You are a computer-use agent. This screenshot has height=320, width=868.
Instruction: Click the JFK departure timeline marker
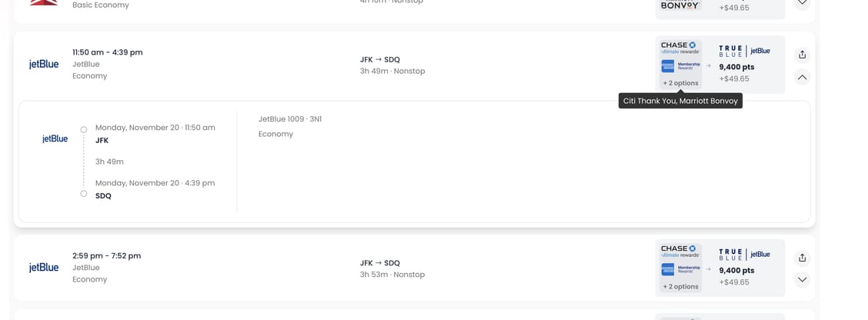pyautogui.click(x=84, y=129)
